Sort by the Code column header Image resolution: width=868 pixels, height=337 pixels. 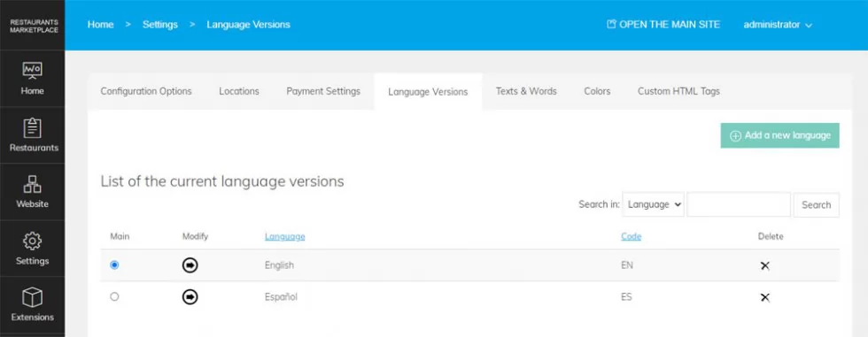click(x=631, y=236)
